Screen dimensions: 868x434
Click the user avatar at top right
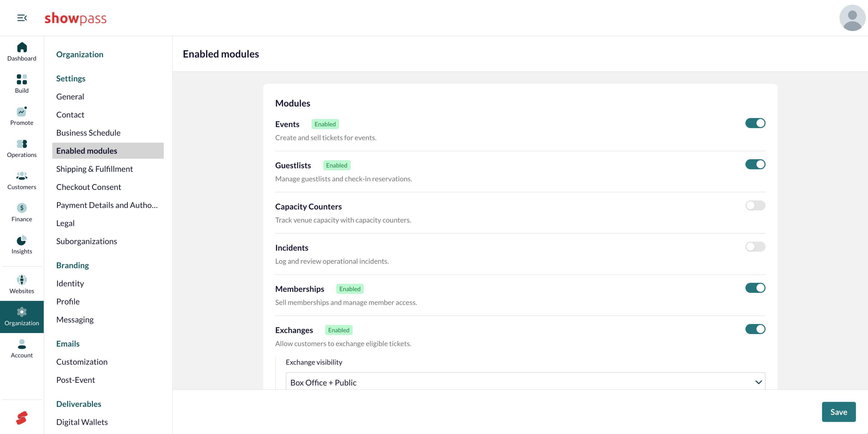[x=852, y=18]
